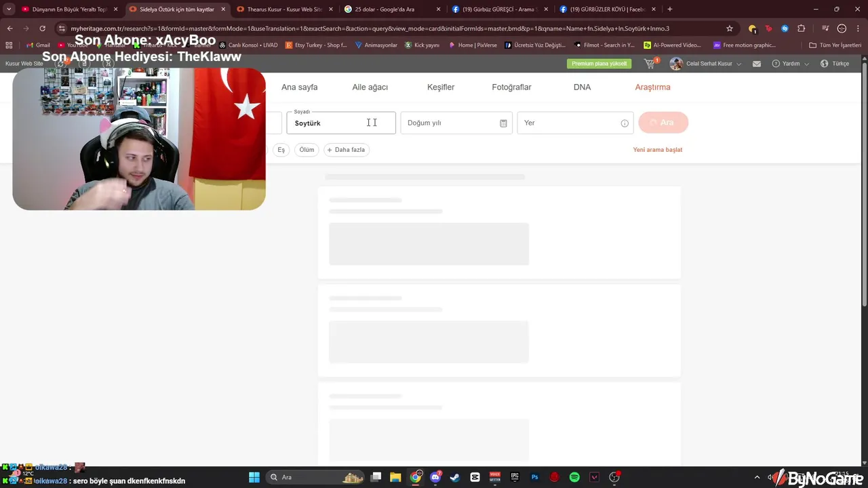Expand the Yardım help menu
Image resolution: width=868 pixels, height=488 pixels.
click(790, 64)
